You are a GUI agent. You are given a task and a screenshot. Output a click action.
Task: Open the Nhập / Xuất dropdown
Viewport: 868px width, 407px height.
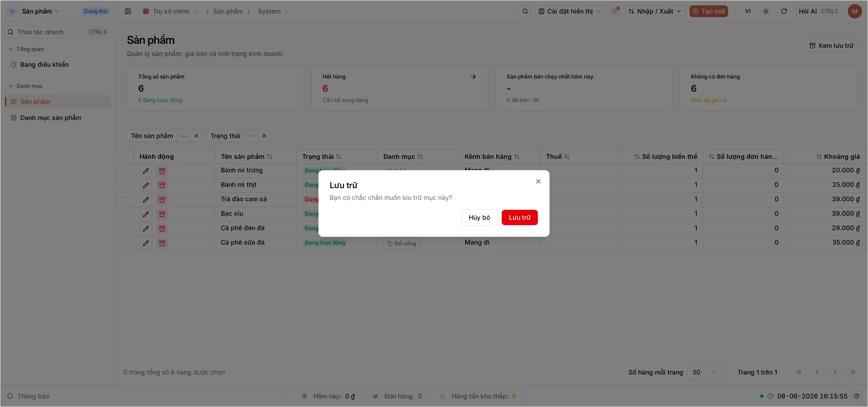655,11
